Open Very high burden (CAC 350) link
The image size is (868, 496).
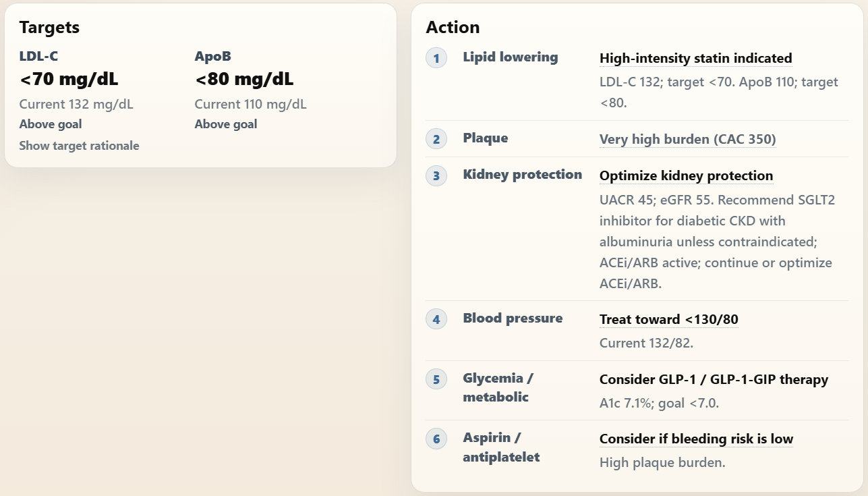(x=687, y=140)
